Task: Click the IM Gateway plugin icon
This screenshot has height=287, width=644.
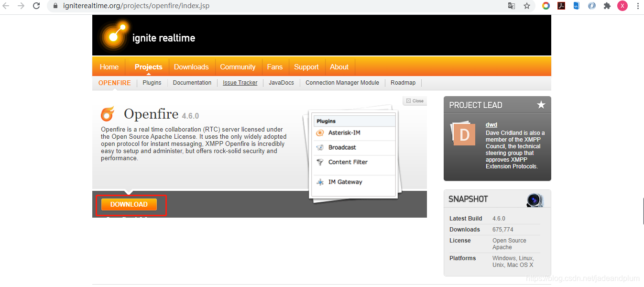Action: click(320, 182)
